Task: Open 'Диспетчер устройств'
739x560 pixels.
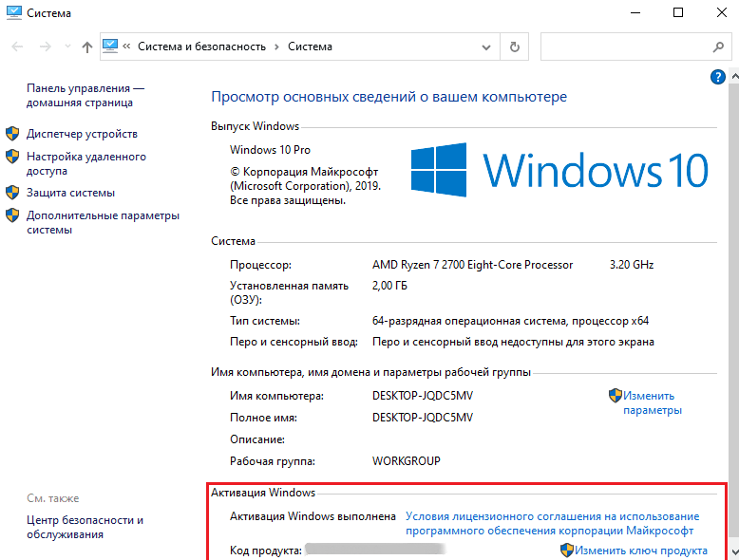Action: tap(82, 134)
